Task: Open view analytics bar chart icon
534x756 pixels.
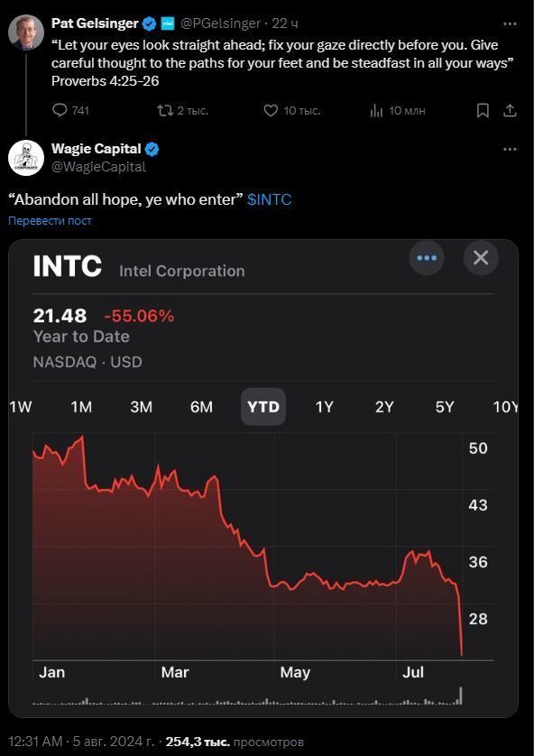Action: (376, 111)
